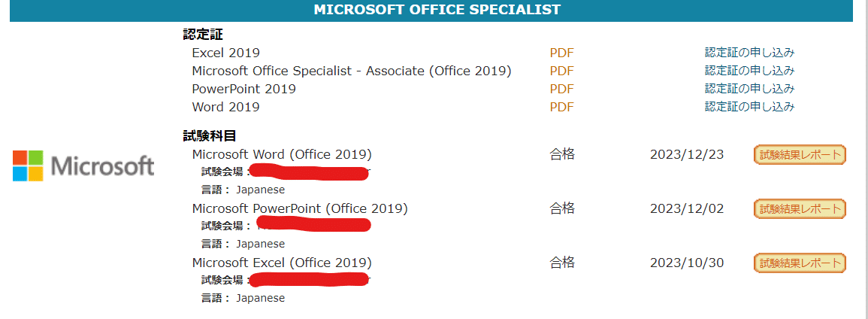
Task: Click the 試験科目 section heading
Action: 210,136
